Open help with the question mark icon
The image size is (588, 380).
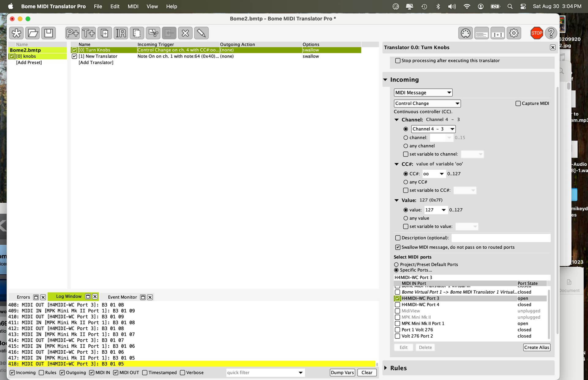[x=551, y=33]
